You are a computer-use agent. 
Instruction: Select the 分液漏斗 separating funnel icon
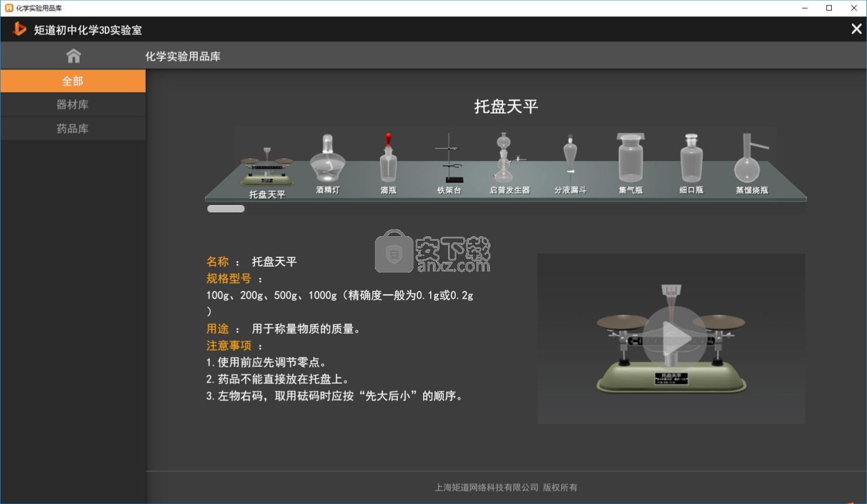(x=570, y=158)
